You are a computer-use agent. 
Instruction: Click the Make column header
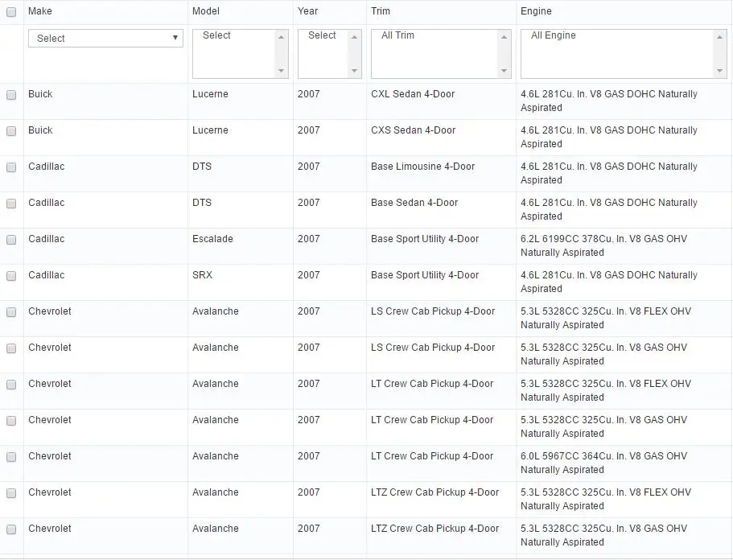pos(40,11)
